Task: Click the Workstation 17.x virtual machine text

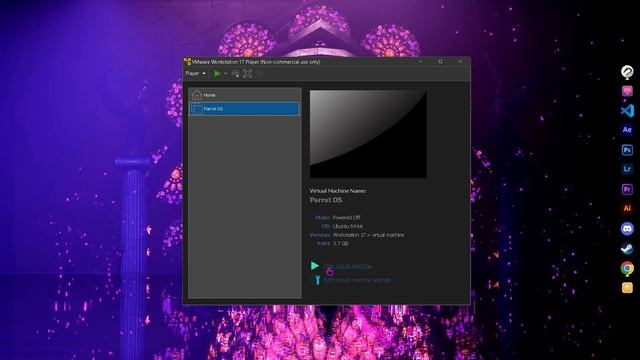Action: (368, 235)
